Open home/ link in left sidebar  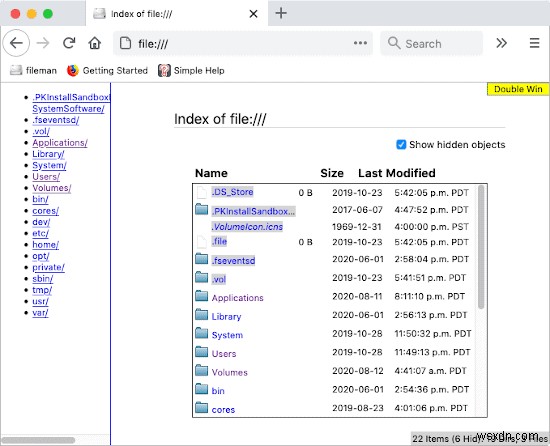click(46, 245)
